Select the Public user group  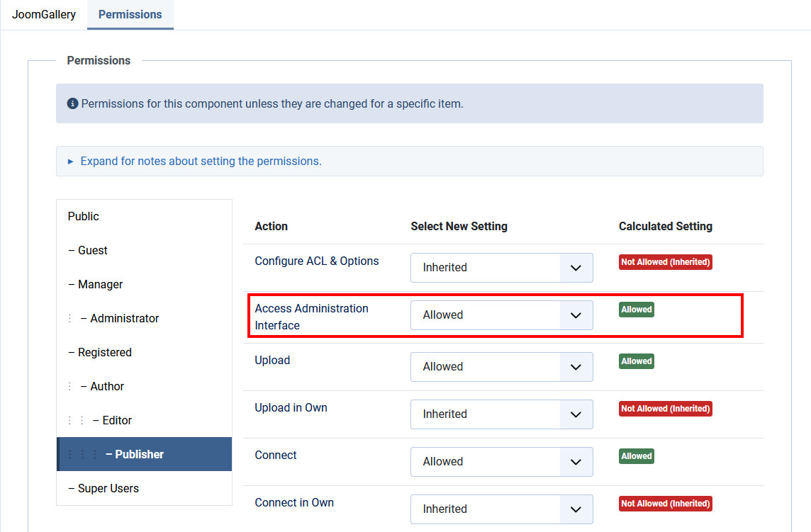(145, 216)
